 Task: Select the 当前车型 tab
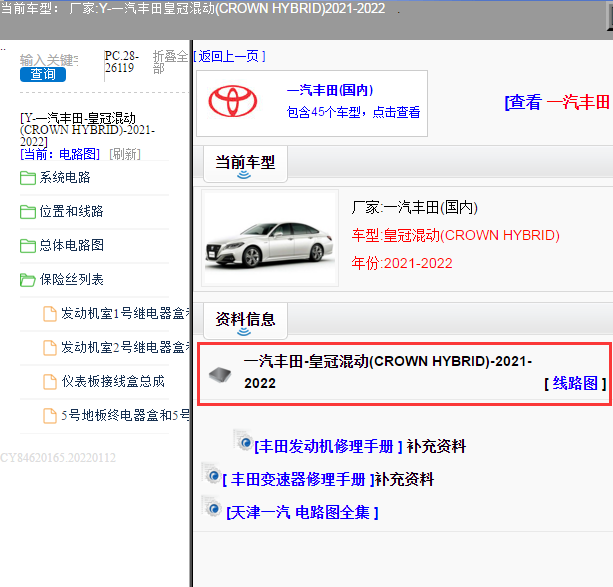(246, 164)
